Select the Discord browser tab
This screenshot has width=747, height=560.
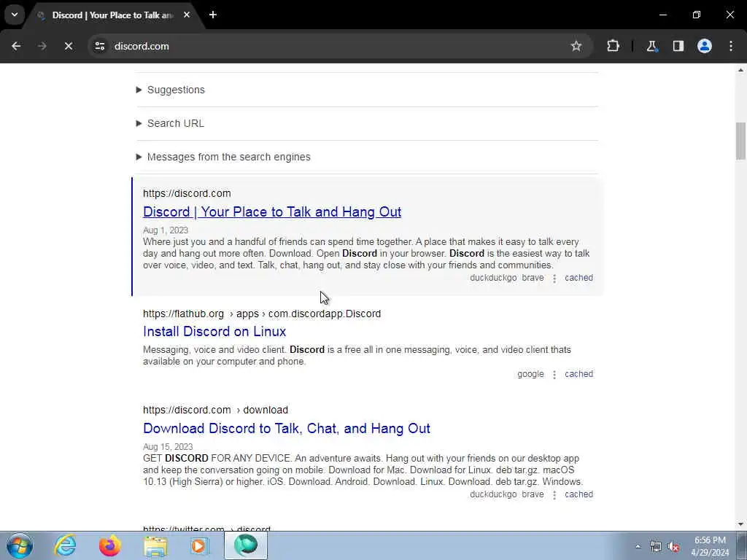[x=112, y=15]
